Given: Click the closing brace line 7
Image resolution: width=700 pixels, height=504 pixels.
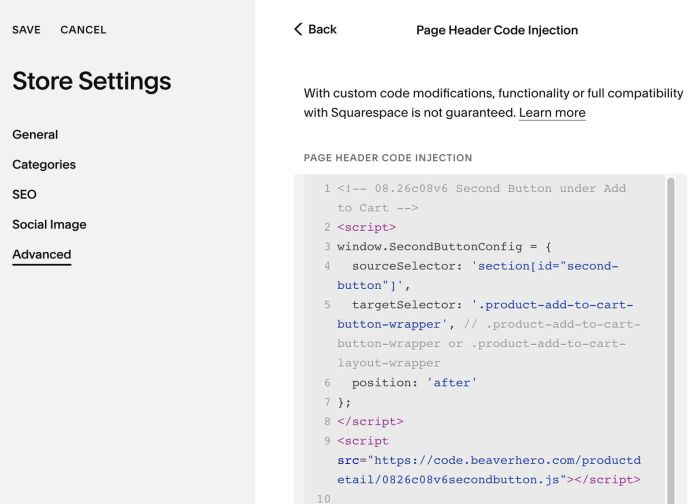Looking at the screenshot, I should coord(344,402).
